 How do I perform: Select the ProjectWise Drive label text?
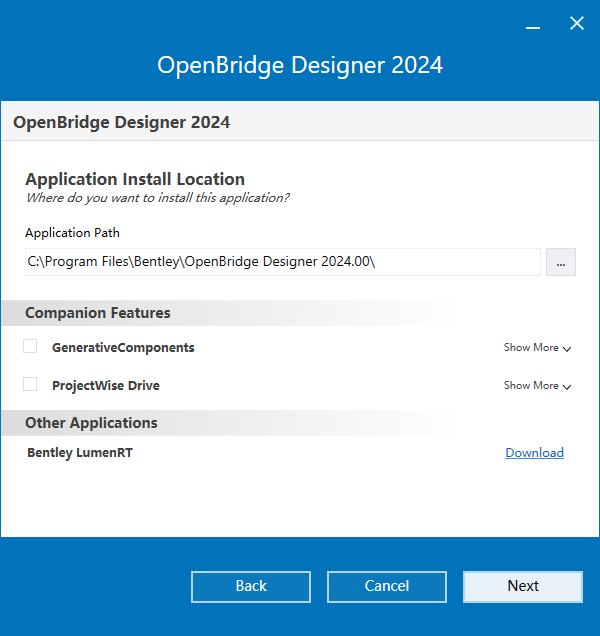coord(106,385)
